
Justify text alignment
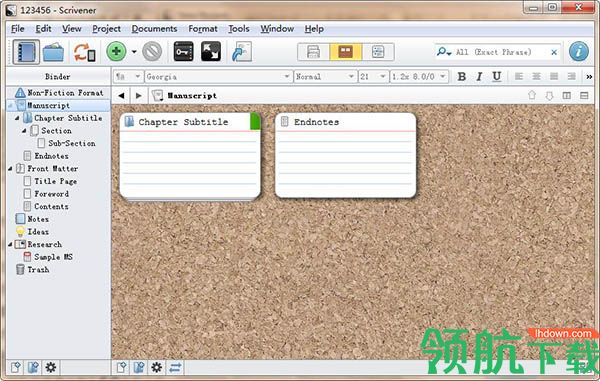pos(554,77)
